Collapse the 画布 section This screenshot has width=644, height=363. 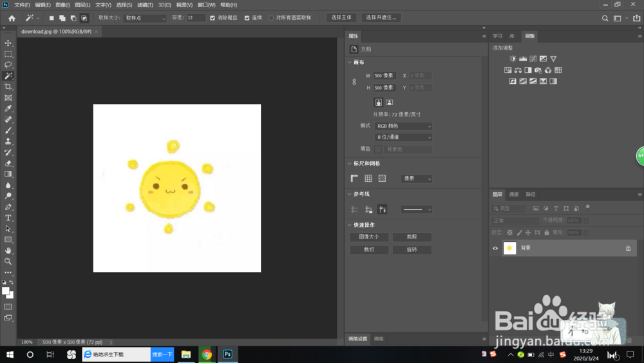click(350, 63)
